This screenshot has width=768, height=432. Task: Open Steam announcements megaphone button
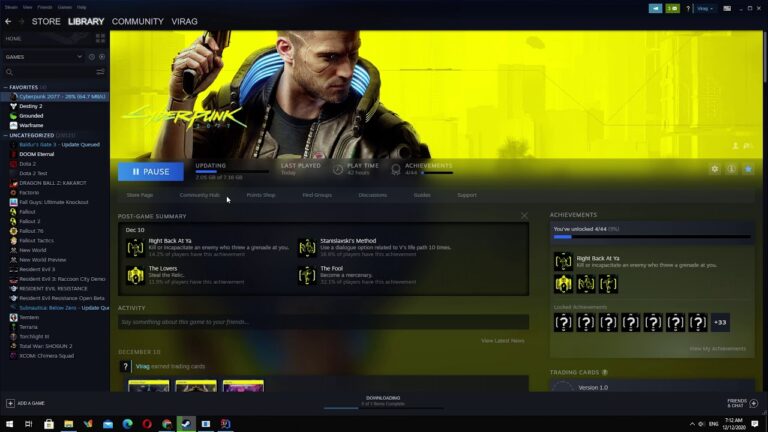655,8
